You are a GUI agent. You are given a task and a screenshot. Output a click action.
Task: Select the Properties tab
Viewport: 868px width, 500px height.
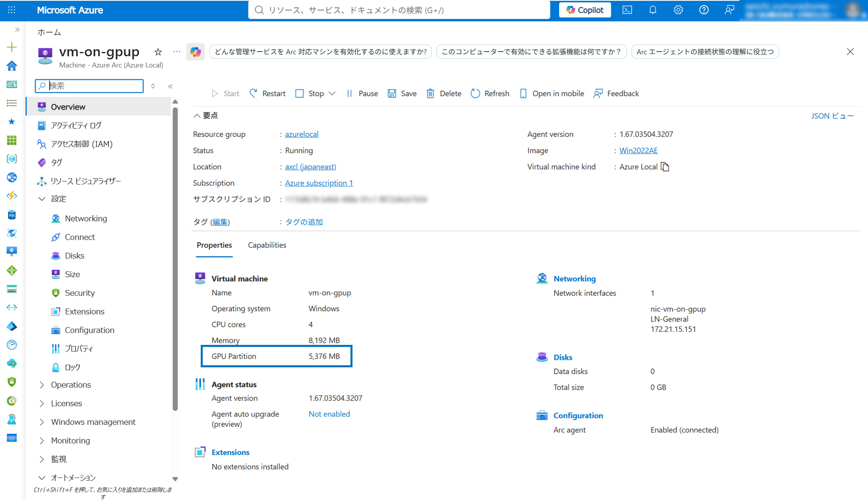tap(214, 245)
